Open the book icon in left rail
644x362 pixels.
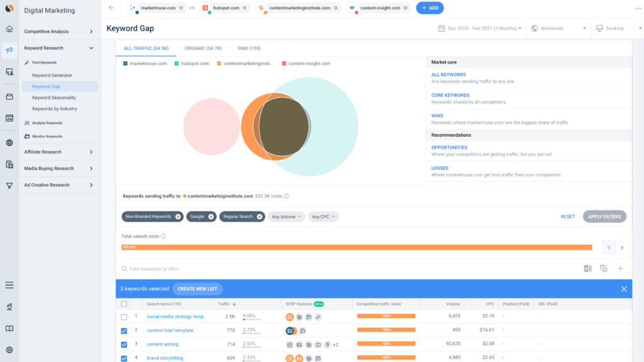coord(9,328)
